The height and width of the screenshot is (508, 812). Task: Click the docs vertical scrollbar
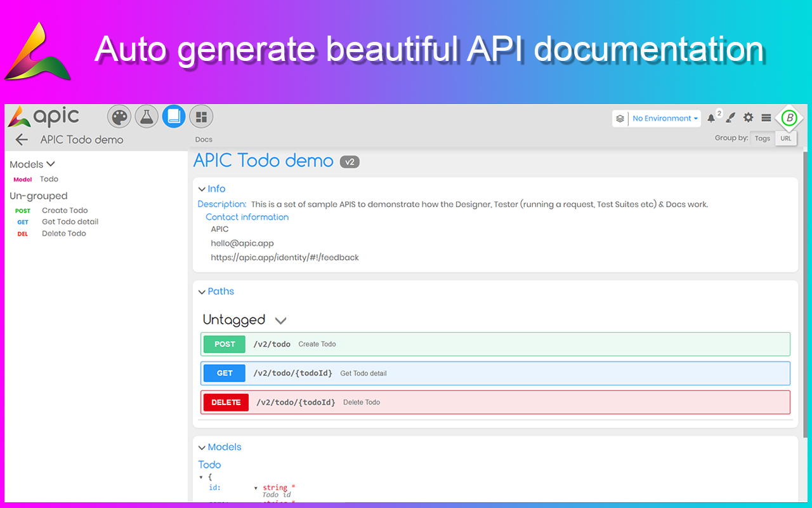tap(806, 293)
